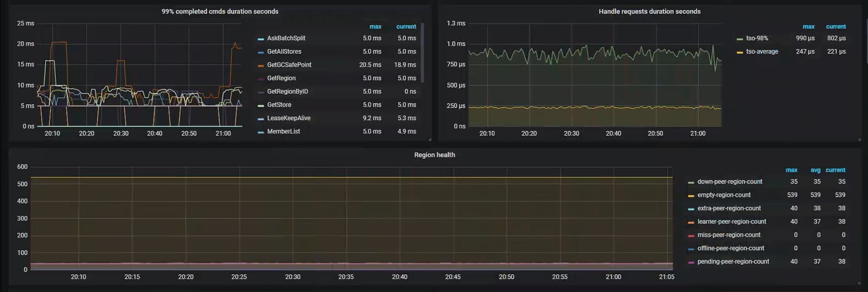Click the Region health panel resize corner
This screenshot has width=868, height=292.
(x=859, y=282)
